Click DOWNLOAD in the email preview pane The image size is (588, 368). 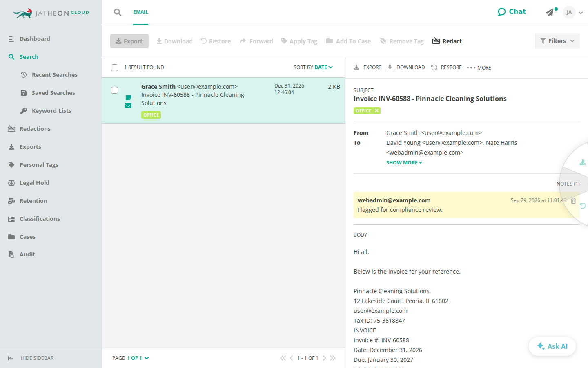pyautogui.click(x=406, y=67)
